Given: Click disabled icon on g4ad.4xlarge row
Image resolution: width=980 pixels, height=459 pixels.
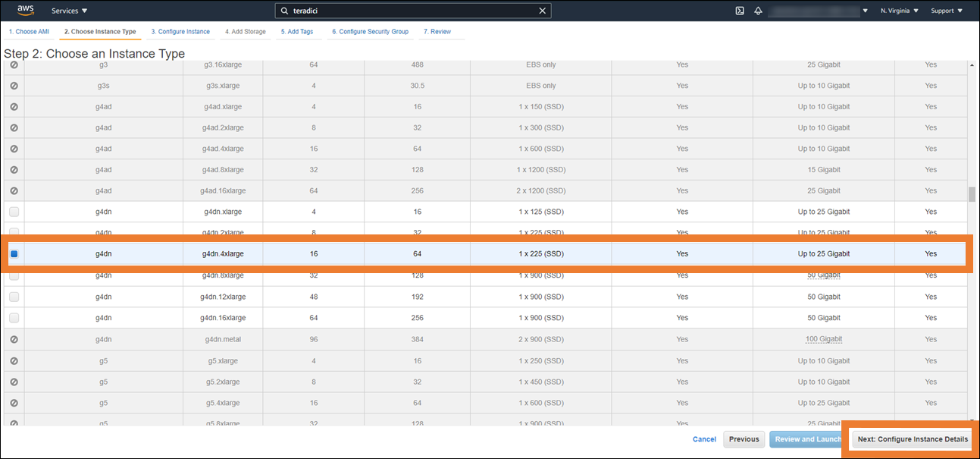Looking at the screenshot, I should coord(14,149).
